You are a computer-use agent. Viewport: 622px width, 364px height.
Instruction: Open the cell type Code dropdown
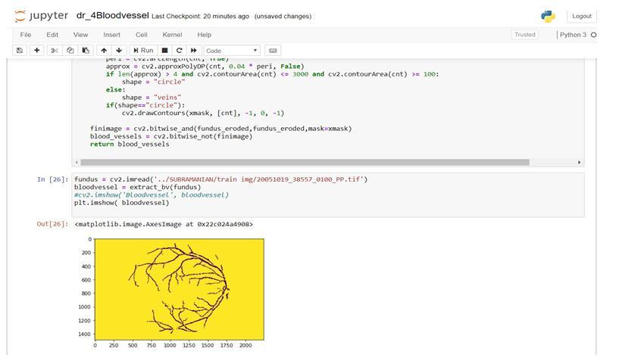(x=232, y=50)
